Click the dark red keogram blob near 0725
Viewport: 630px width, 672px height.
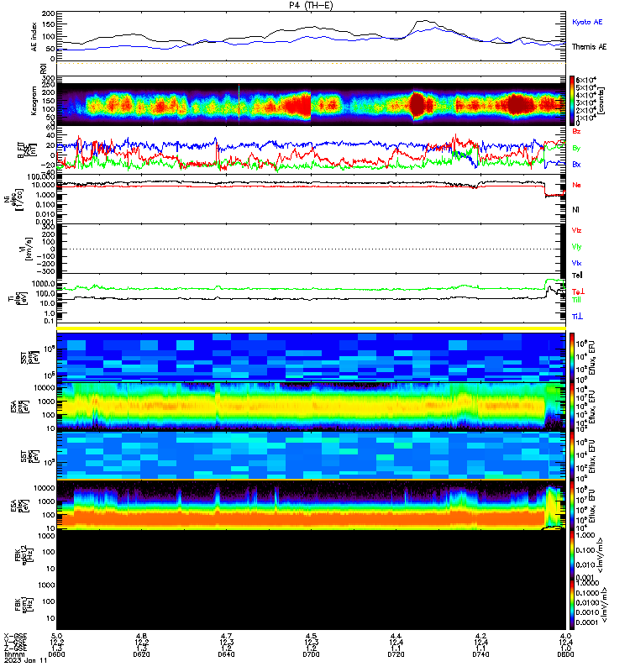point(416,104)
